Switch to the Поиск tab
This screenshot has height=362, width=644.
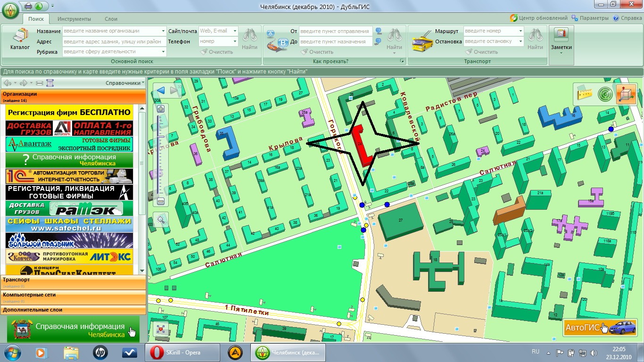pos(36,19)
